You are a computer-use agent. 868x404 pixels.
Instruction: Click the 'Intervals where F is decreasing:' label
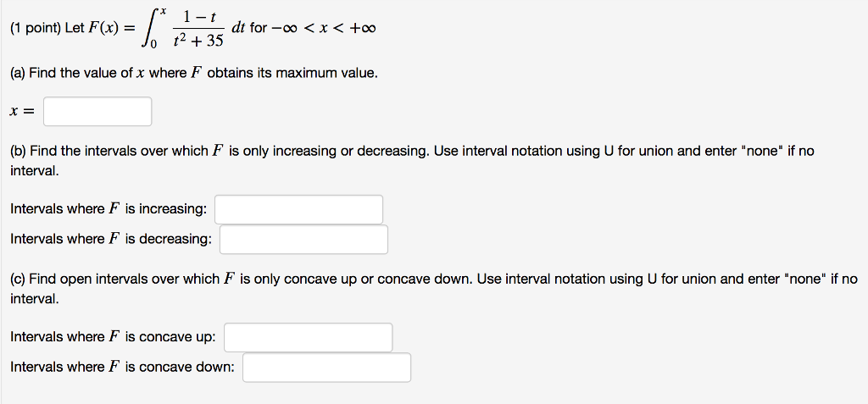[111, 239]
